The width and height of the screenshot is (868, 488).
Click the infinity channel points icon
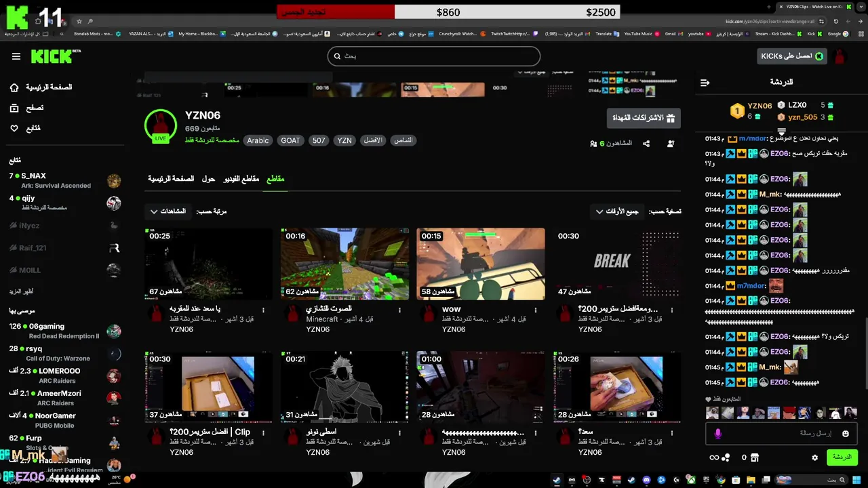714,457
